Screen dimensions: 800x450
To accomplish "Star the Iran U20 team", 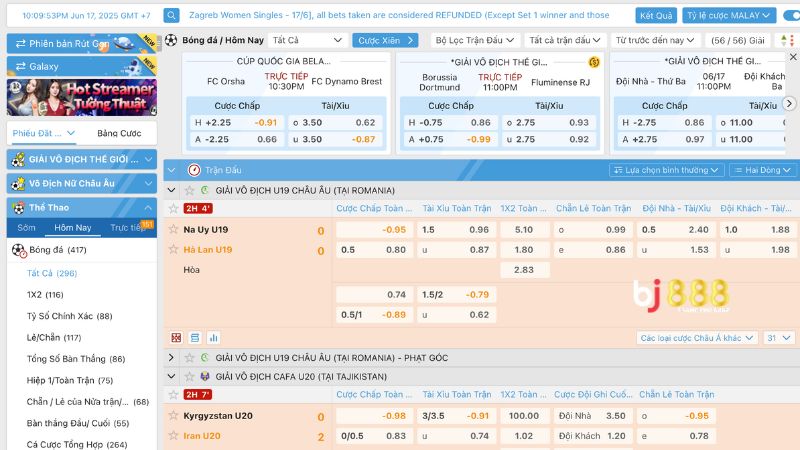I will click(x=173, y=436).
